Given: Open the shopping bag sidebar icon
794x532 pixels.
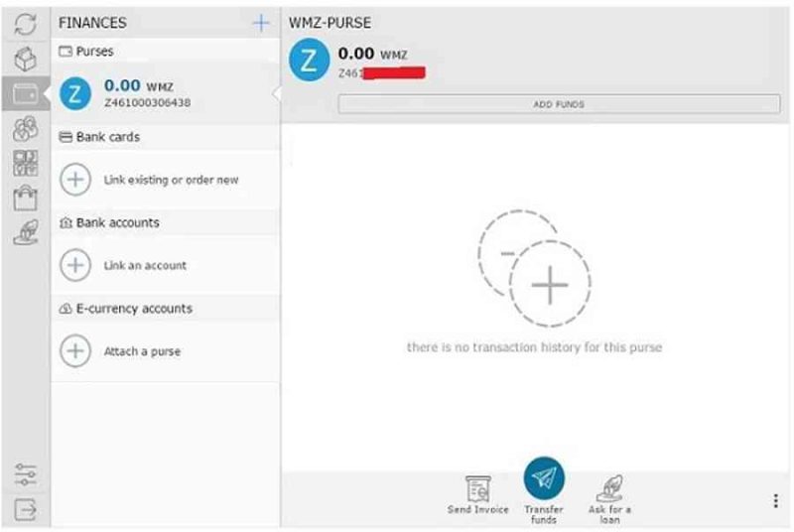Looking at the screenshot, I should coord(26,198).
